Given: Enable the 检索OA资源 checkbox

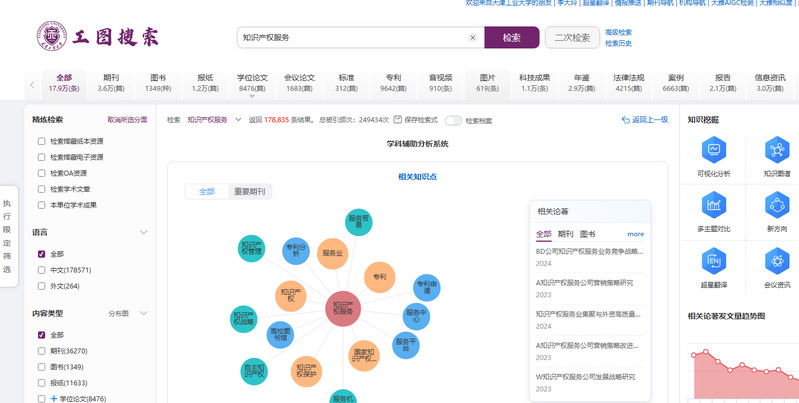Looking at the screenshot, I should pyautogui.click(x=42, y=173).
